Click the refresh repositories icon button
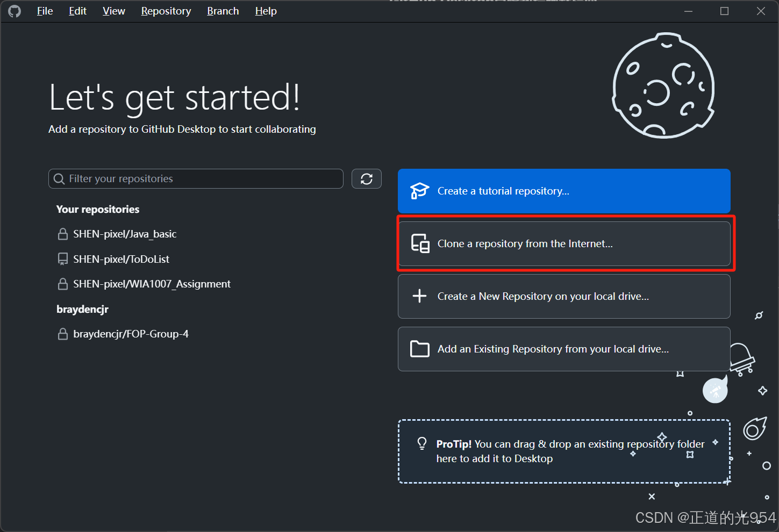Image resolution: width=779 pixels, height=532 pixels. pos(367,179)
